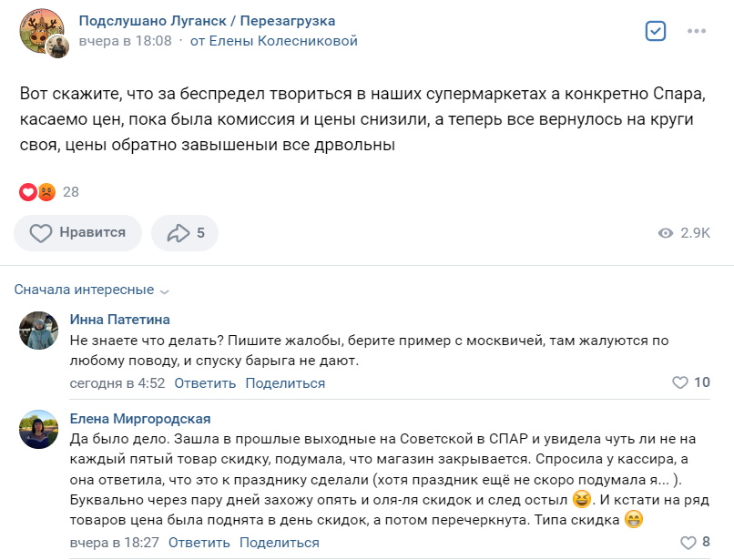Image resolution: width=734 pixels, height=560 pixels.
Task: Reply to Елена Миргородская's comment
Action: coord(199,543)
